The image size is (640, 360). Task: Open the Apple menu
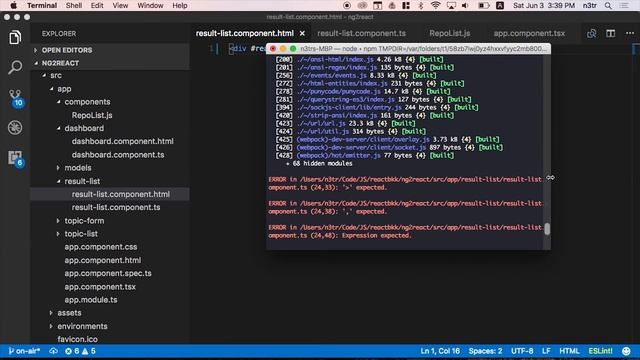click(13, 5)
